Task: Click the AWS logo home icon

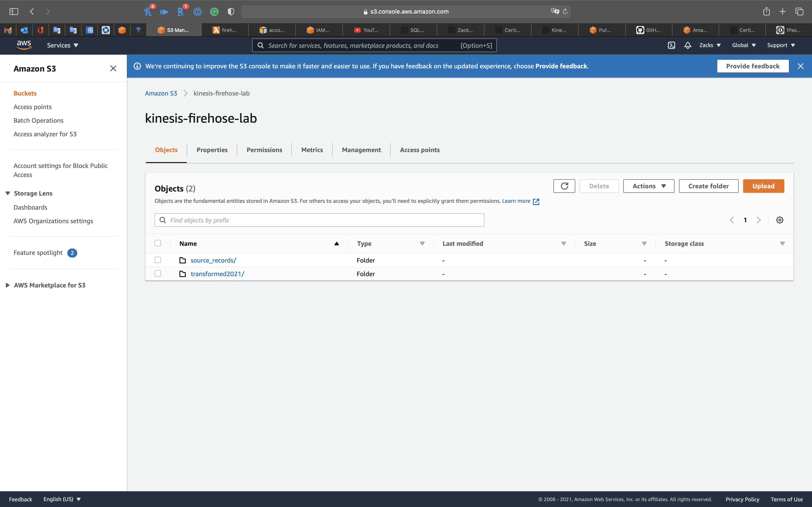Action: [24, 45]
